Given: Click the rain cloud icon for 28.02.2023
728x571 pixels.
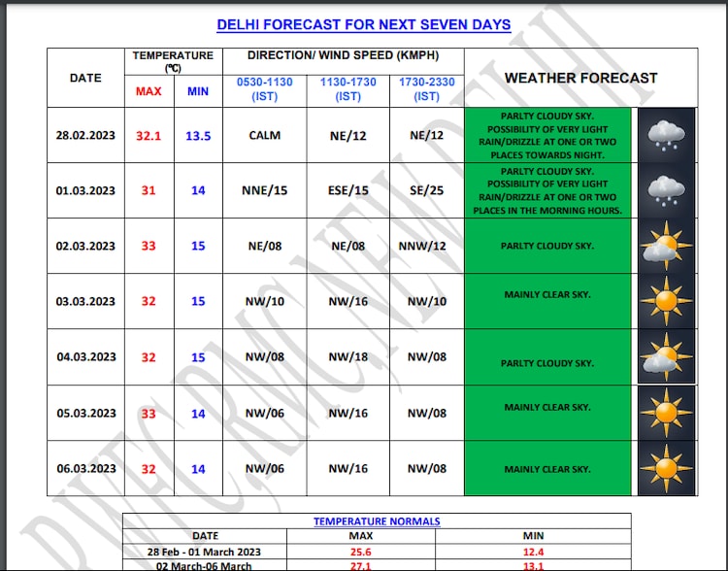Looking at the screenshot, I should pyautogui.click(x=665, y=135).
